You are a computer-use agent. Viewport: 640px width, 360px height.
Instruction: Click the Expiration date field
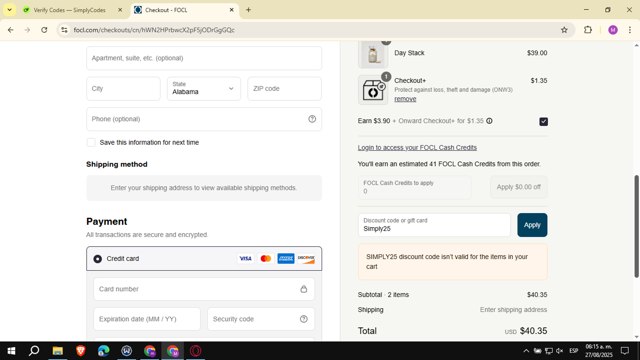tap(147, 319)
